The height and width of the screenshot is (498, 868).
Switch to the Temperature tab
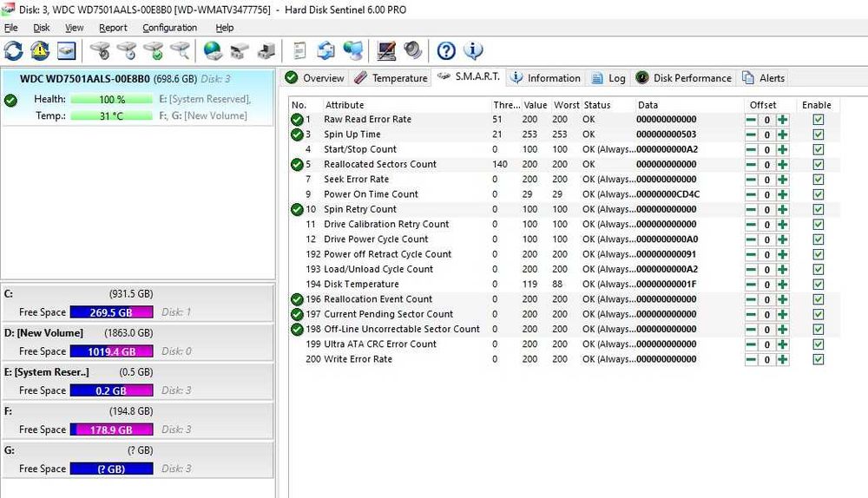pos(391,78)
